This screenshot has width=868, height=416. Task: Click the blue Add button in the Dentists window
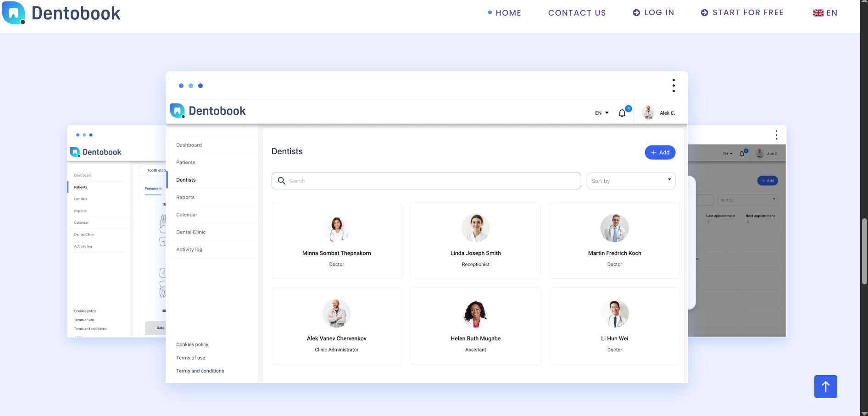(660, 152)
